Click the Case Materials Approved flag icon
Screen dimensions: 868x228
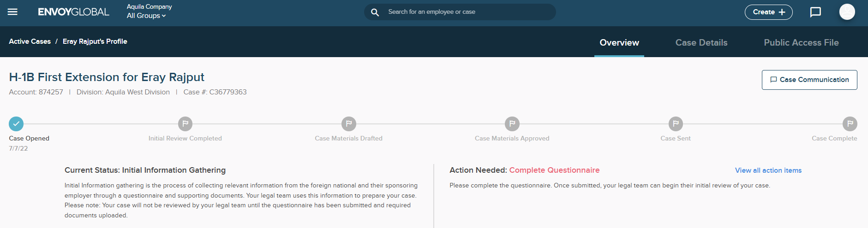[512, 124]
